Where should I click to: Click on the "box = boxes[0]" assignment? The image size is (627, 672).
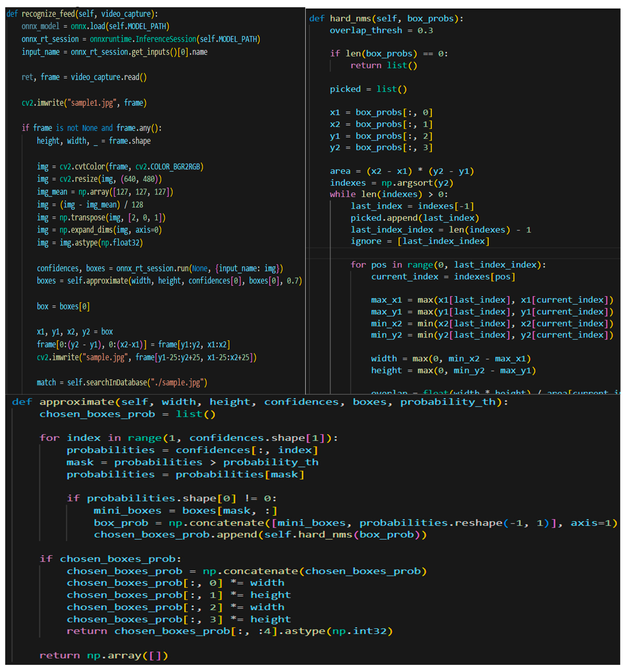coord(63,306)
